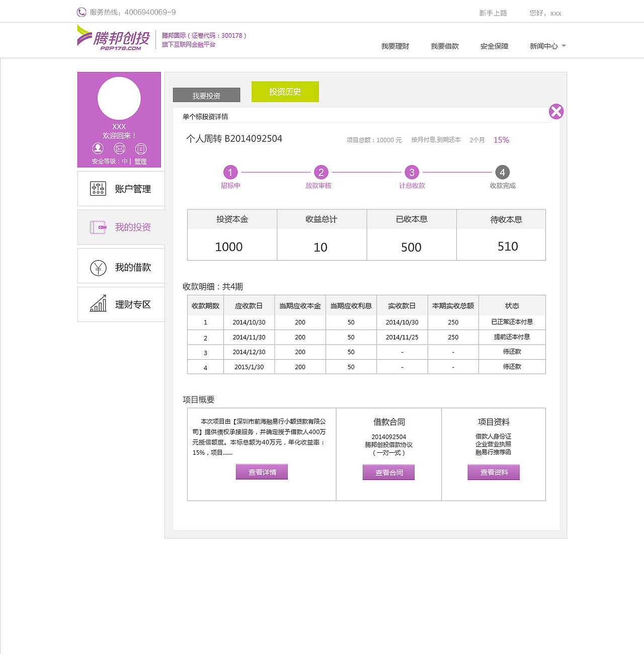Click the 我的借款 yen circle icon
The width and height of the screenshot is (644, 654).
click(98, 268)
